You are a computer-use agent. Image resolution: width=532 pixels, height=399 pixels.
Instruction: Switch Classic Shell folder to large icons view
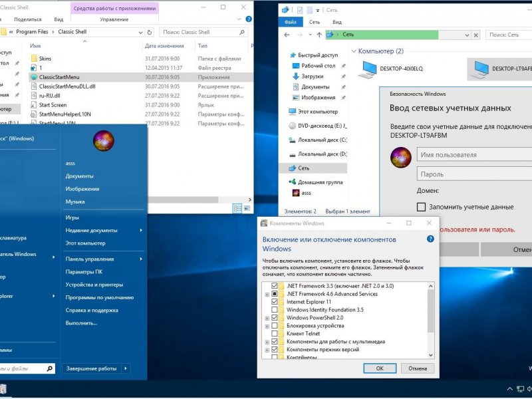pyautogui.click(x=247, y=208)
